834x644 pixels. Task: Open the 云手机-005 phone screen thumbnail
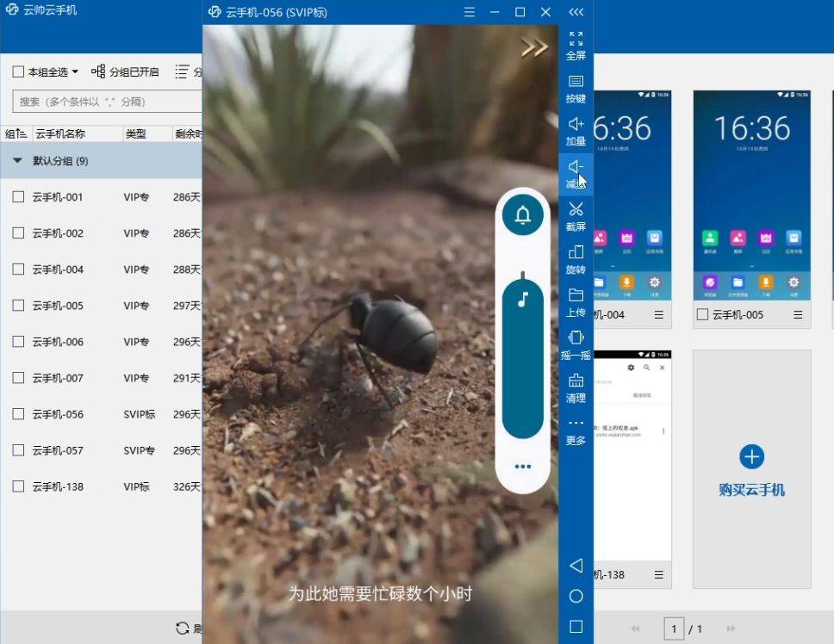click(751, 195)
